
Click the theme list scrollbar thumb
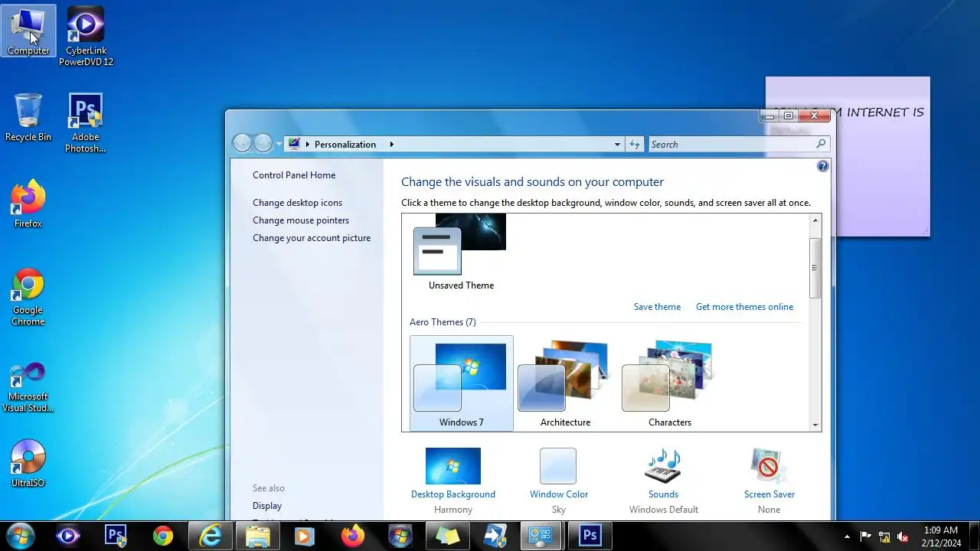coord(815,268)
